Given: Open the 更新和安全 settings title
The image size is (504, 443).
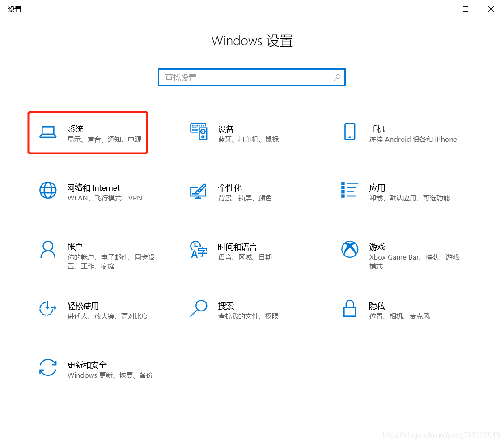Looking at the screenshot, I should pos(87,365).
